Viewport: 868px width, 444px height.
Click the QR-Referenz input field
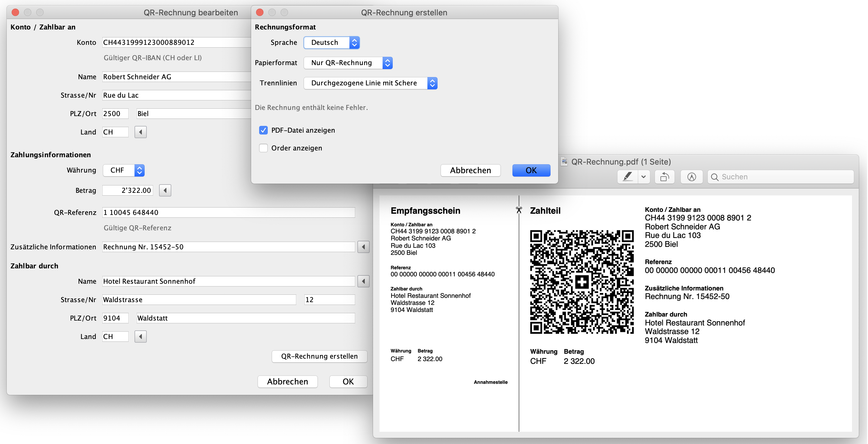[x=228, y=212]
